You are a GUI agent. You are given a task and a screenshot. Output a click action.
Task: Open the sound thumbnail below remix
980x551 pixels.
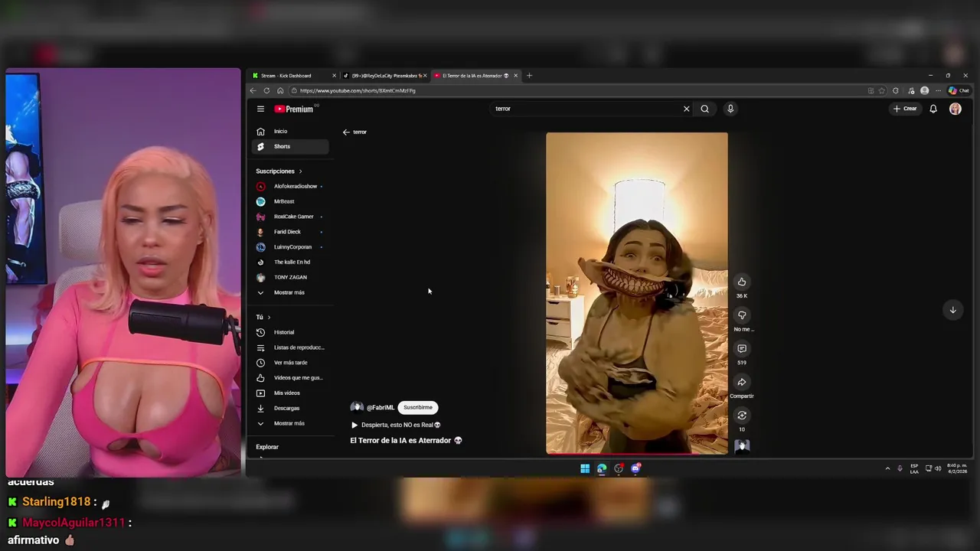tap(741, 445)
